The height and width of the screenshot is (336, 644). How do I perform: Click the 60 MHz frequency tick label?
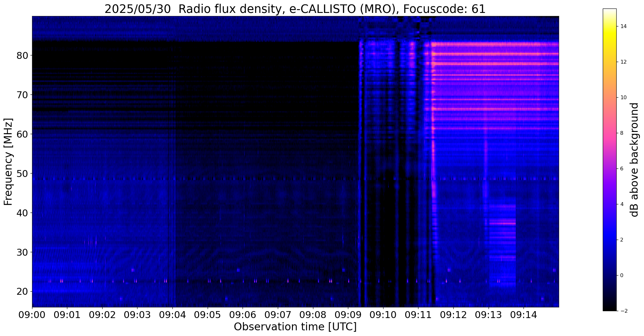[22, 134]
